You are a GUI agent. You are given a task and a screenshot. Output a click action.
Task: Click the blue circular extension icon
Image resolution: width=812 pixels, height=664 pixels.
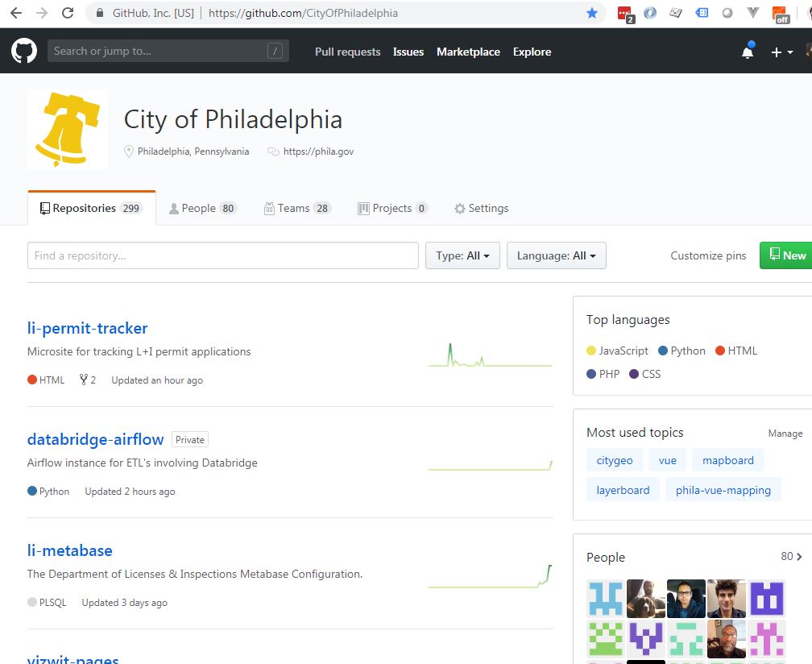pos(650,13)
